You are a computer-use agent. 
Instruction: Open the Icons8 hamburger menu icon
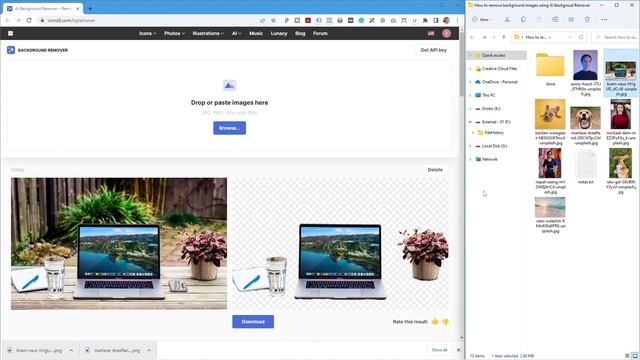point(11,33)
